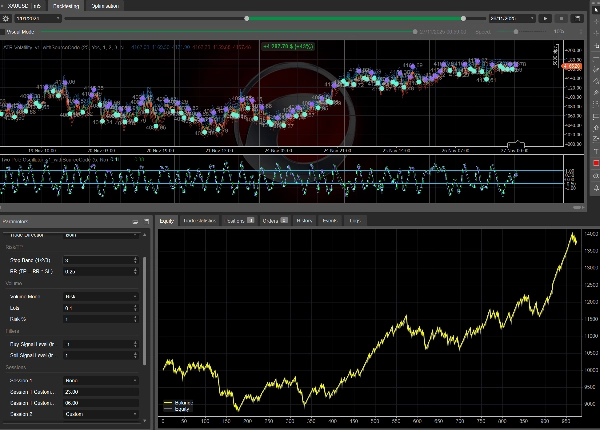Select the text T tool
Screen dimensions: 600x430
pos(595,151)
